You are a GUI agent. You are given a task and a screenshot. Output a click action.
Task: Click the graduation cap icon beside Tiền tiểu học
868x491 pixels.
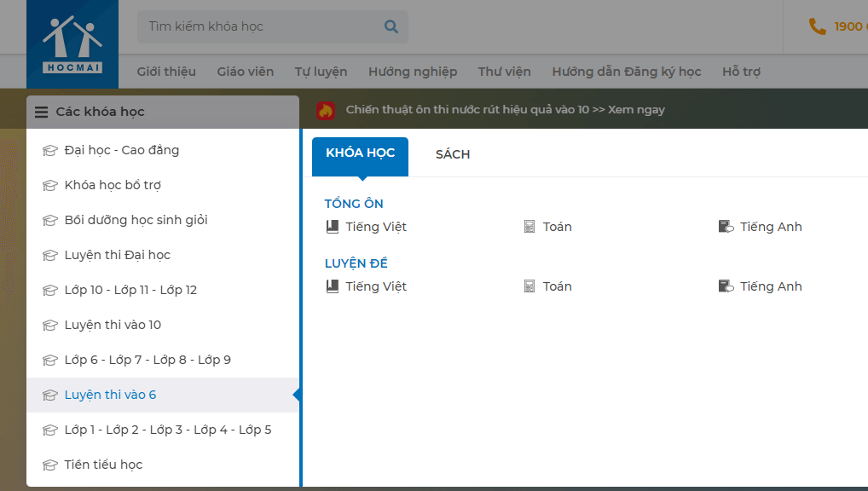tap(49, 465)
